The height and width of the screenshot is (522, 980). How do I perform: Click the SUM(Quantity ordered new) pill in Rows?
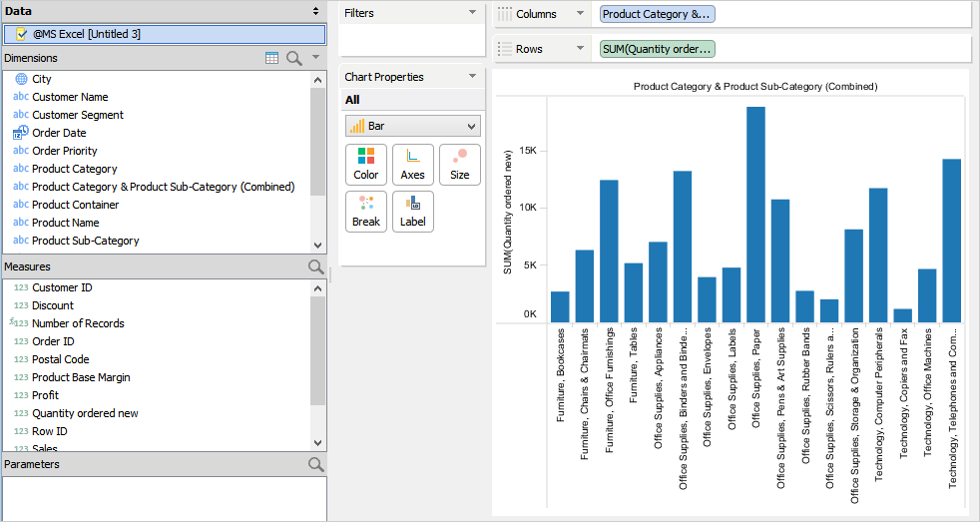pos(657,49)
